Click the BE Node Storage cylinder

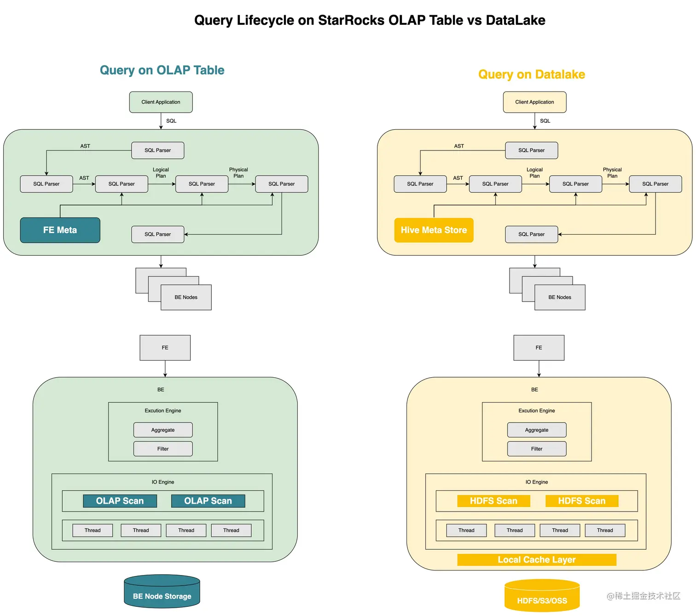(162, 592)
